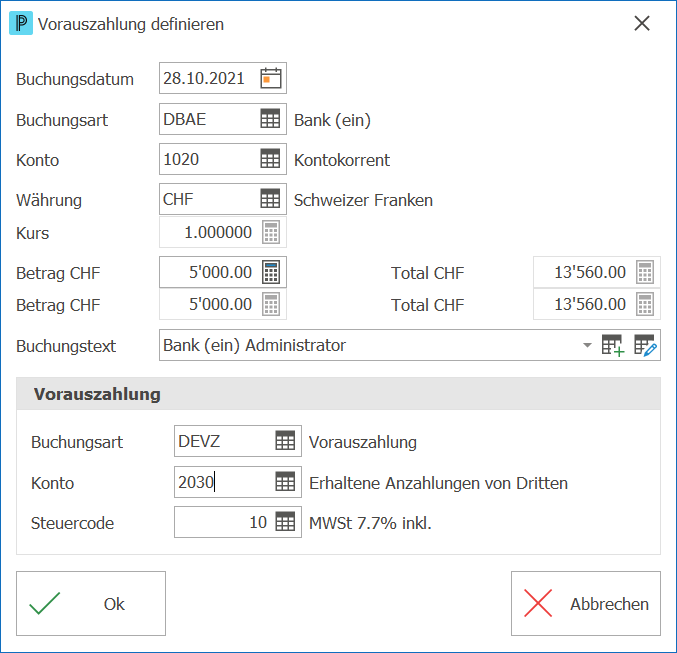Confirm with the Ok button
The image size is (677, 653).
[x=91, y=603]
